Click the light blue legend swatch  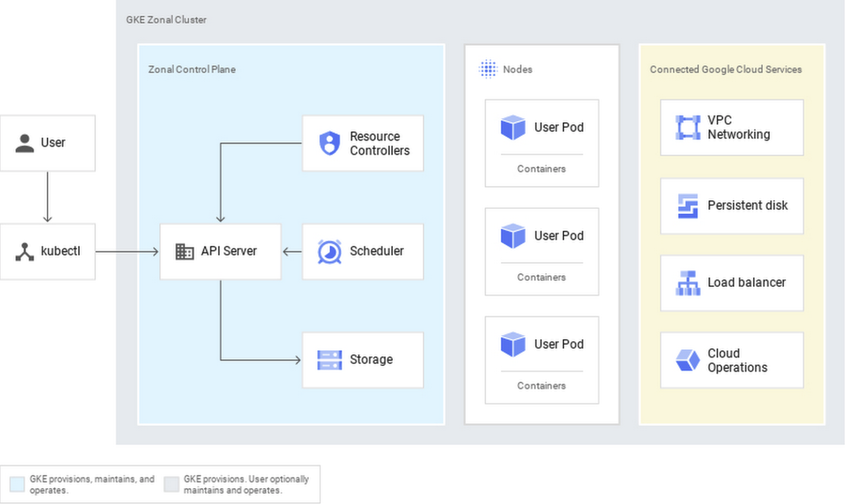17,484
